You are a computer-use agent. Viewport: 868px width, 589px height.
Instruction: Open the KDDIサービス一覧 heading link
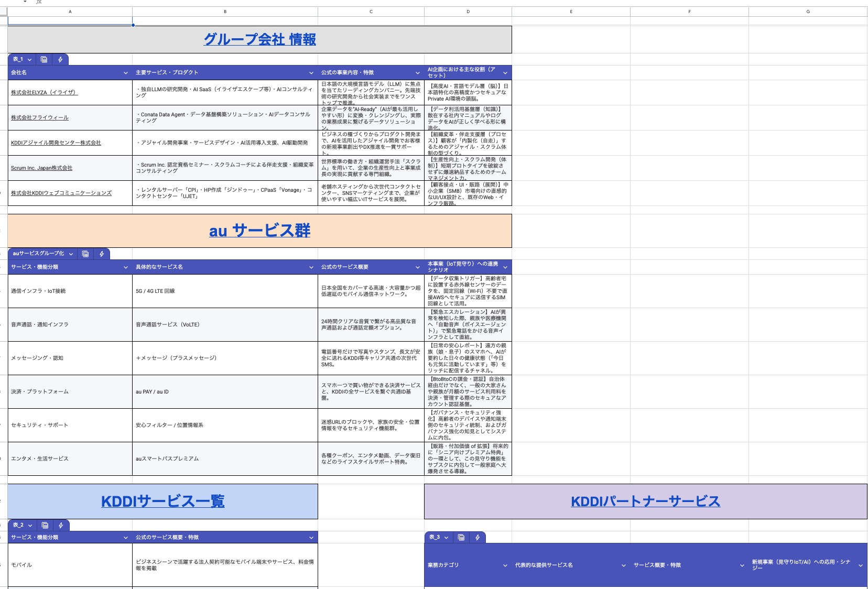point(163,501)
